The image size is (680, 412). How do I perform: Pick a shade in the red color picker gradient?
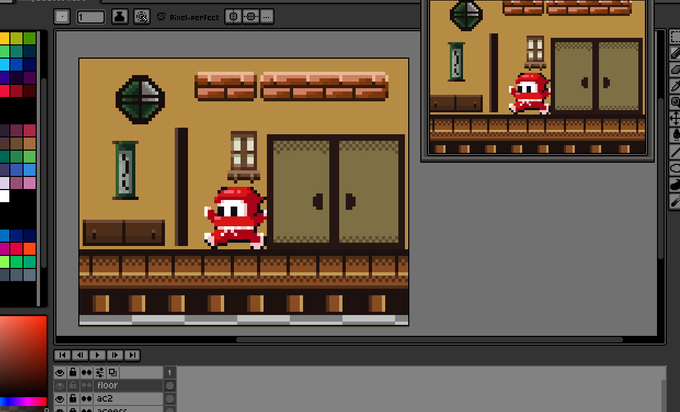pos(23,356)
